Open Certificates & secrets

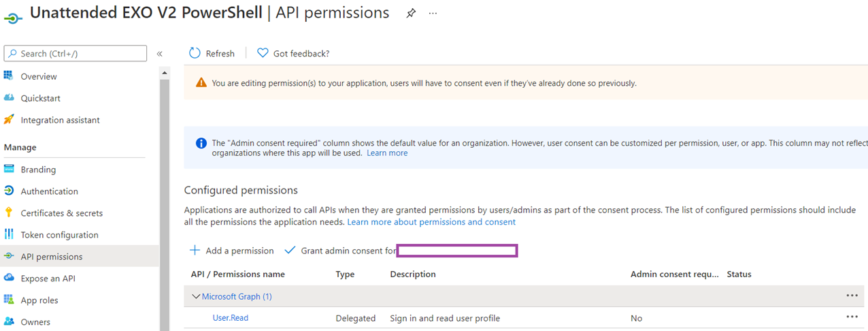(62, 213)
